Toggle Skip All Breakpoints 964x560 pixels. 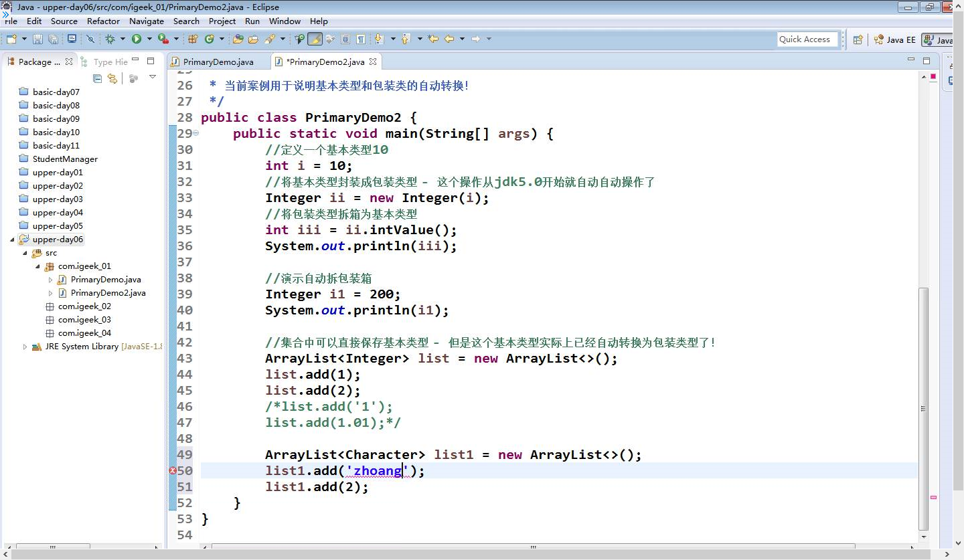[x=90, y=39]
